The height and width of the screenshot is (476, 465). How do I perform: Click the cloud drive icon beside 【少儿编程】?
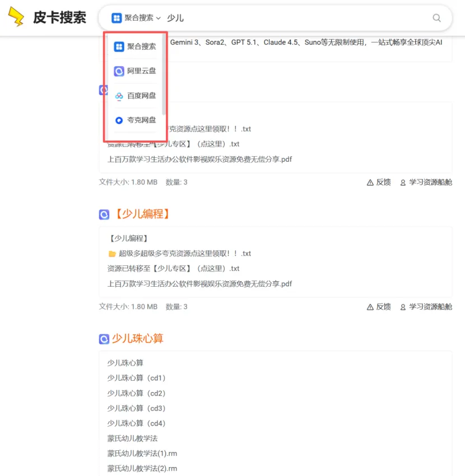click(104, 214)
